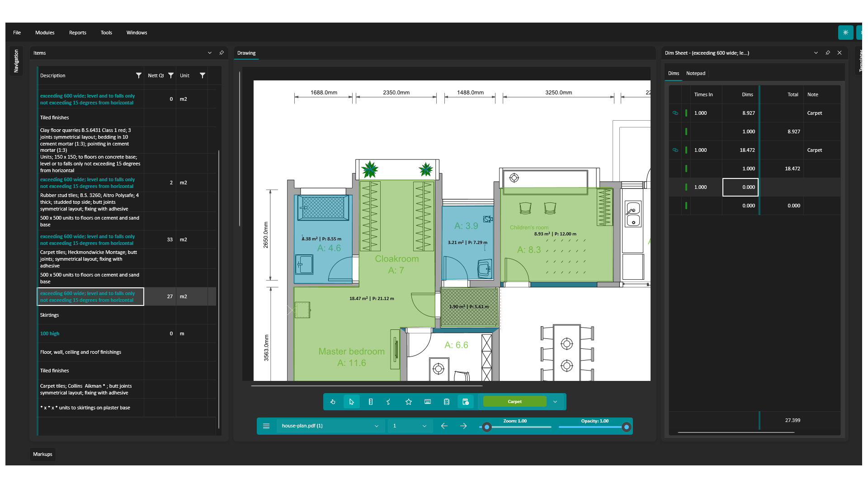Click the Zoom slider handle
868x488 pixels.
point(487,427)
